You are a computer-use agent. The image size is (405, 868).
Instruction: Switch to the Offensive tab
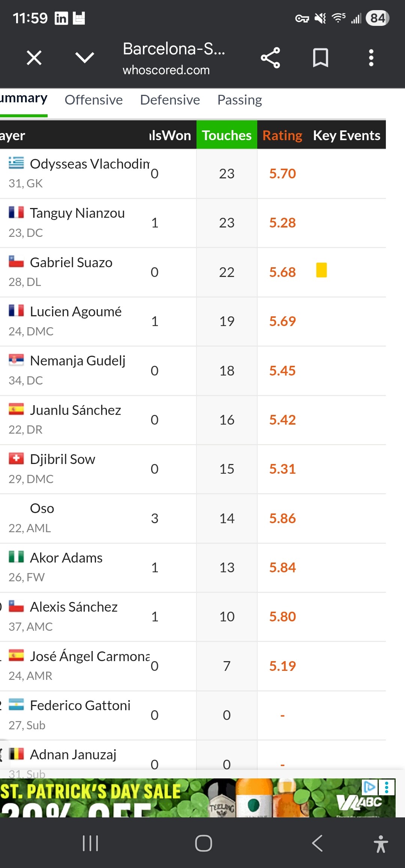pyautogui.click(x=94, y=100)
